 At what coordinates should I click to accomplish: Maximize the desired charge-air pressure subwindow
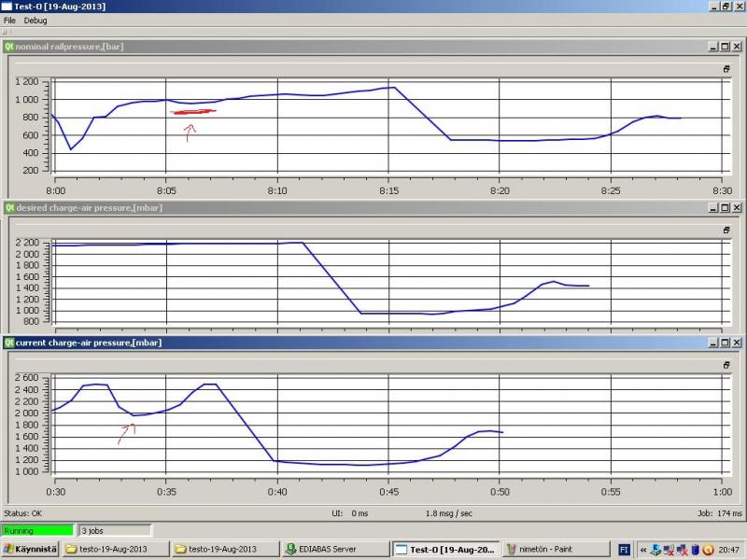[725, 207]
